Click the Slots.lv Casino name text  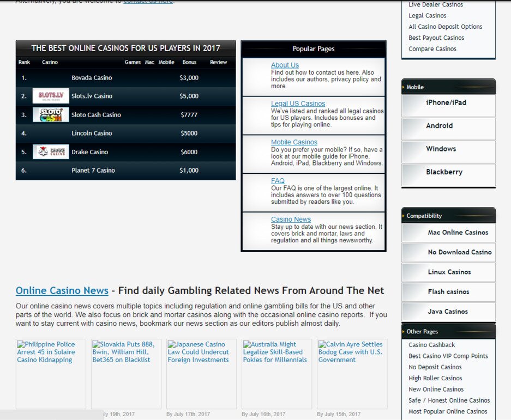[x=92, y=96]
